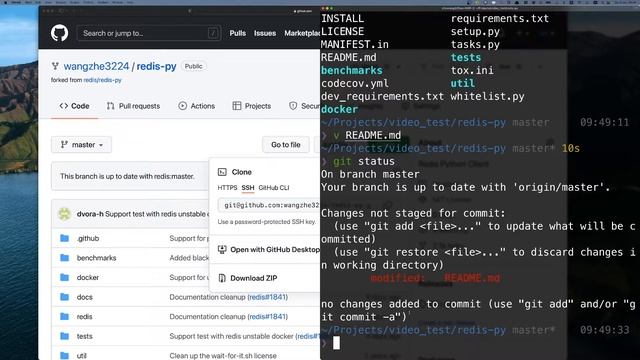Select the GitHub CLI clone option
The height and width of the screenshot is (360, 640).
click(274, 188)
